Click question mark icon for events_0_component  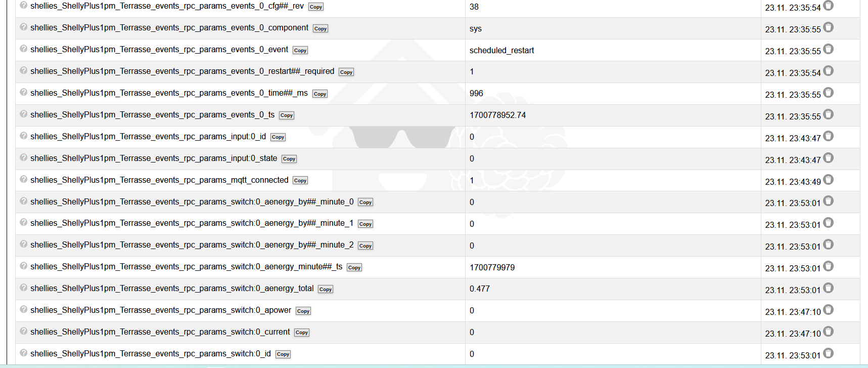point(24,27)
